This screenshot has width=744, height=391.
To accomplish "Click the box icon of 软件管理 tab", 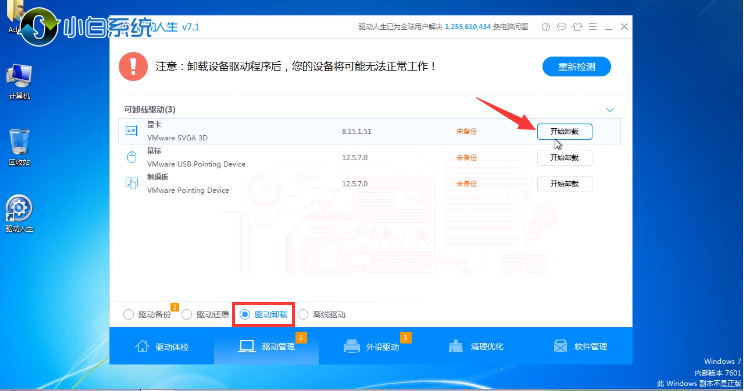I will tap(560, 346).
